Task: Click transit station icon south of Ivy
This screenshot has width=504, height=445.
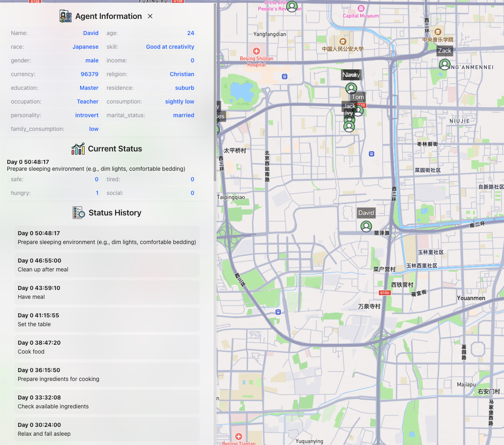Action: click(x=372, y=154)
